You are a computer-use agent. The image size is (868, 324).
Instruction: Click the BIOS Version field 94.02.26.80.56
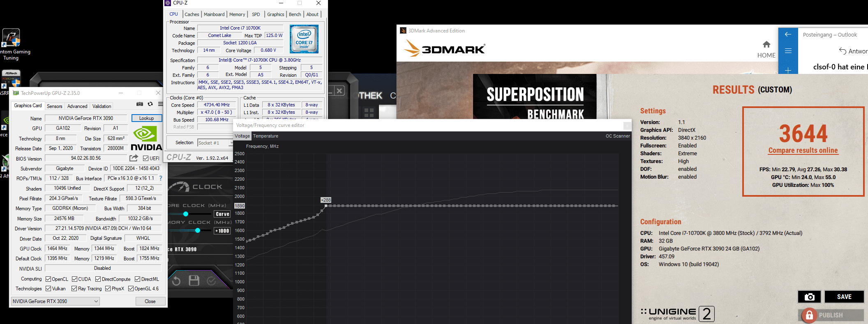click(86, 158)
